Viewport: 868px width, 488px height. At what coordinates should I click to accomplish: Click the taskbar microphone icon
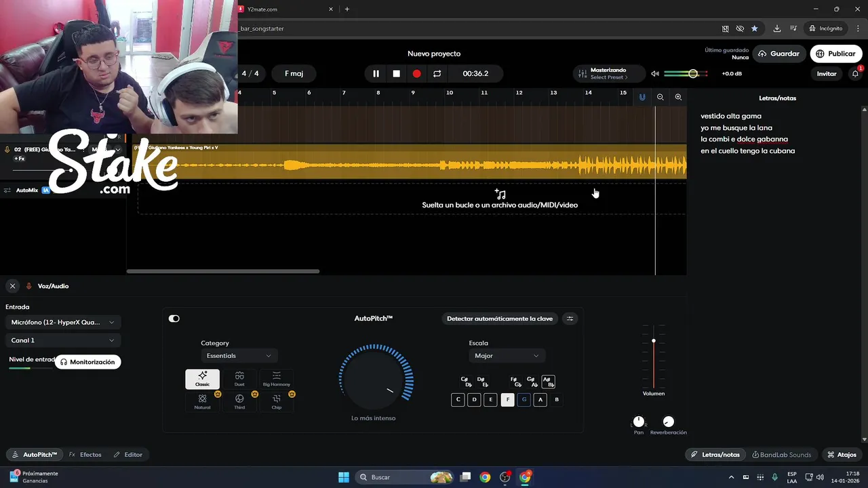[774, 477]
